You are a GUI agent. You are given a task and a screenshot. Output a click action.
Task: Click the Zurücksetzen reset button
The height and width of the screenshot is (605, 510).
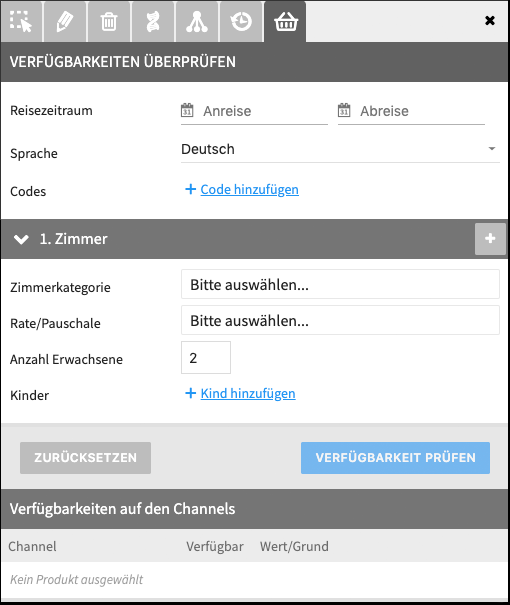click(85, 458)
